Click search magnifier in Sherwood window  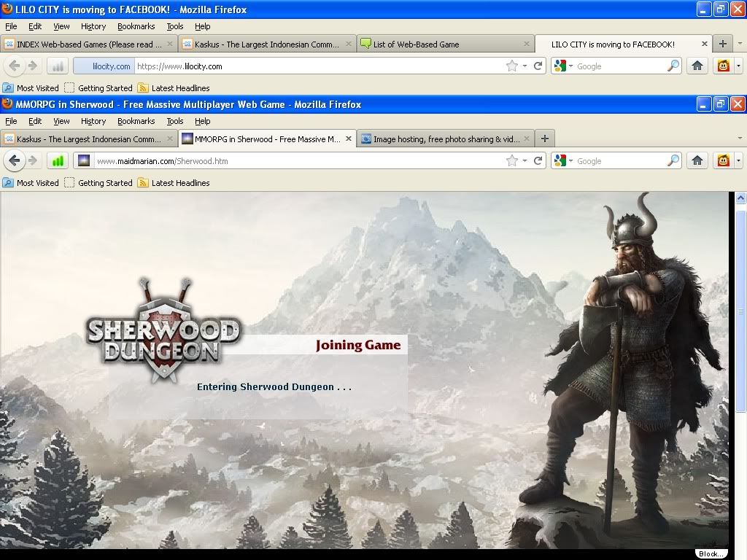[x=673, y=161]
